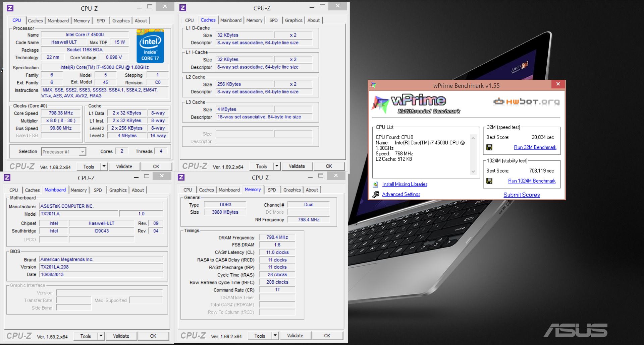Viewport: 644px width, 345px height.
Task: Click the Bus Speed 99.80 MHz value
Action: pyautogui.click(x=61, y=128)
